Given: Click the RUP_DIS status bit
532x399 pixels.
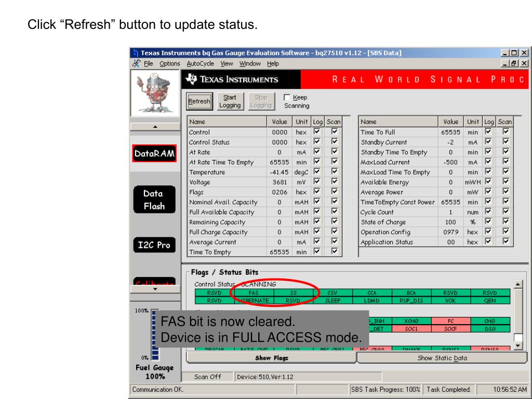Looking at the screenshot, I should click(x=411, y=301).
